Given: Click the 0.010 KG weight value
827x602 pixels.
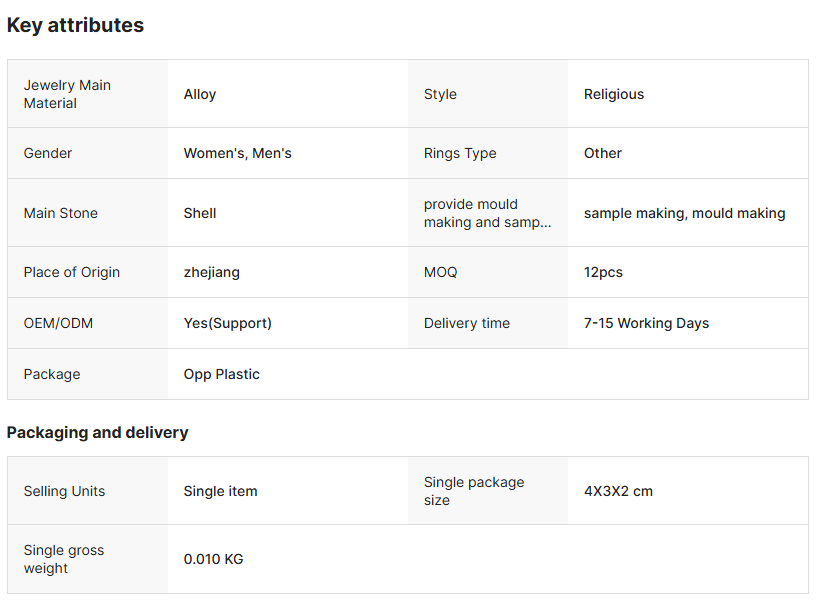Looking at the screenshot, I should [x=213, y=559].
